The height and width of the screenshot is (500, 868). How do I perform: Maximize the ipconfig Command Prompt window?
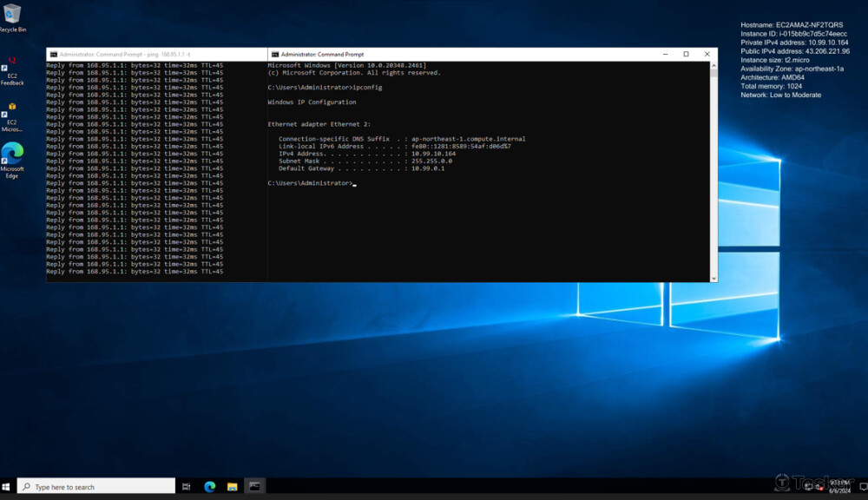tap(686, 55)
